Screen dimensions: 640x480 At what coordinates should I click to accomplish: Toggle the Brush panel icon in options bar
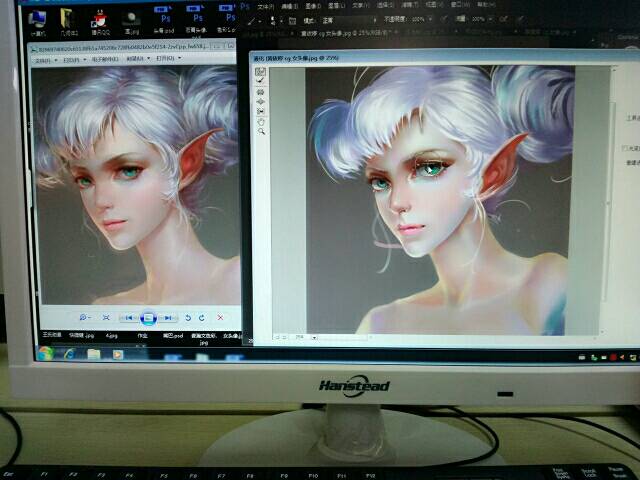(x=292, y=20)
